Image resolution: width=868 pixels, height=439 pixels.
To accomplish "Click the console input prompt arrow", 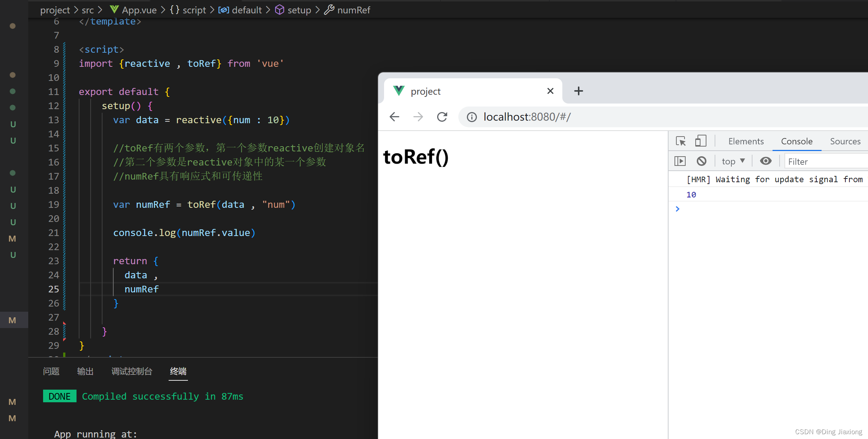I will point(677,209).
